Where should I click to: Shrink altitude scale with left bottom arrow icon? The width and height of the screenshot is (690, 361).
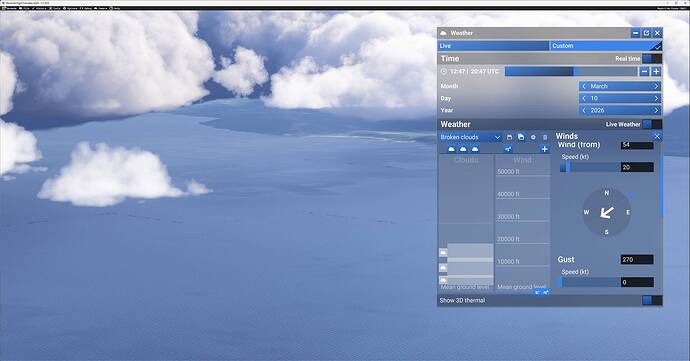(537, 292)
